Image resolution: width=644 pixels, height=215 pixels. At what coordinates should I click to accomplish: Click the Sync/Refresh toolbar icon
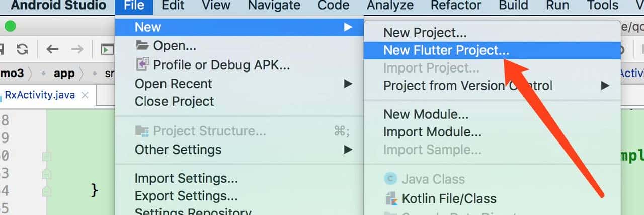pos(22,49)
